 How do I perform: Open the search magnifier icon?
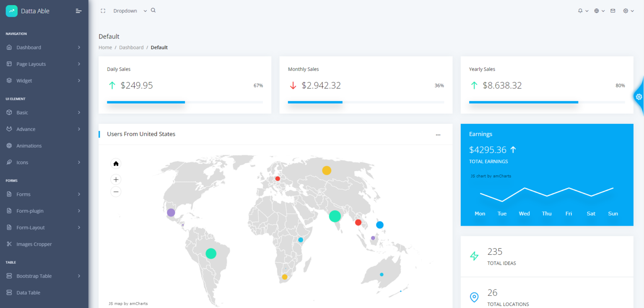pyautogui.click(x=153, y=10)
